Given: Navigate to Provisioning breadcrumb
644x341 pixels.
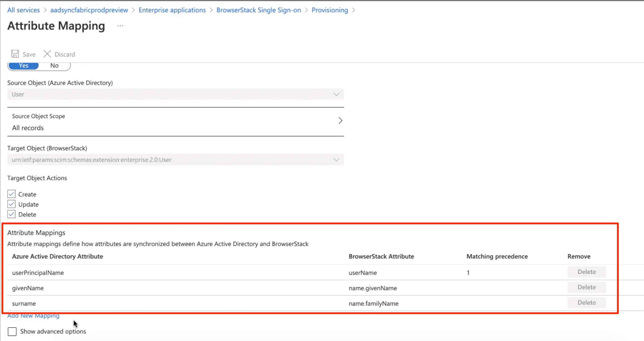Looking at the screenshot, I should point(330,10).
